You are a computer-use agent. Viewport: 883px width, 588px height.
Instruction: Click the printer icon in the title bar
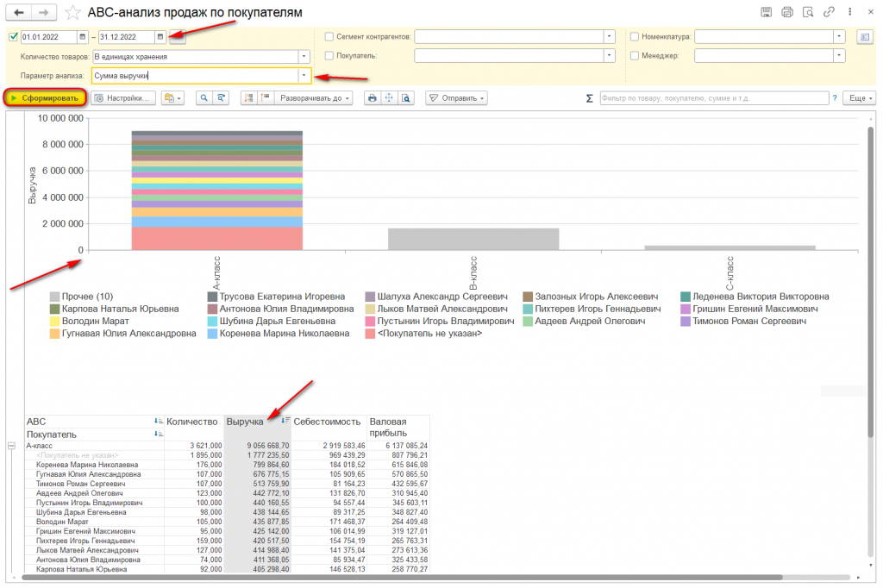tap(786, 12)
